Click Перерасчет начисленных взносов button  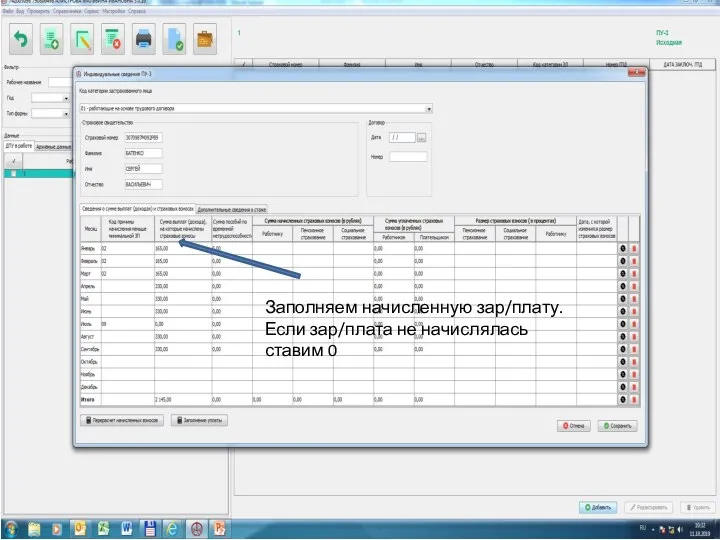(122, 420)
